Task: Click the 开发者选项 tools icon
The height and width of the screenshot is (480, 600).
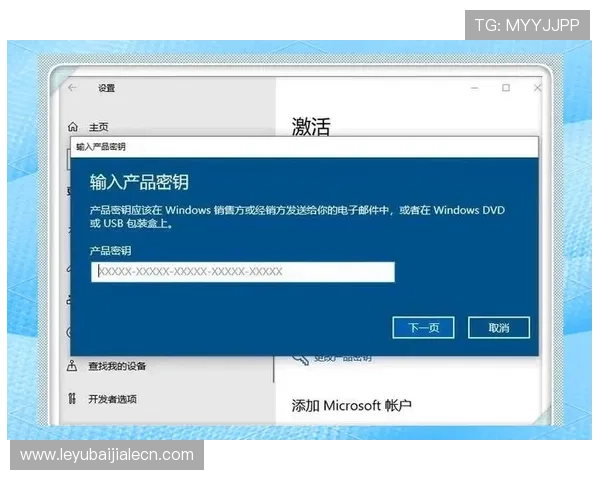Action: click(x=72, y=399)
